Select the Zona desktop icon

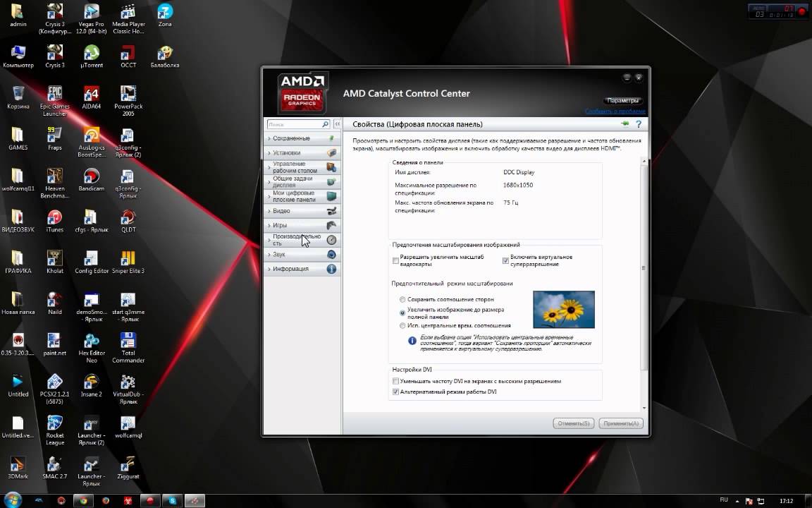165,16
